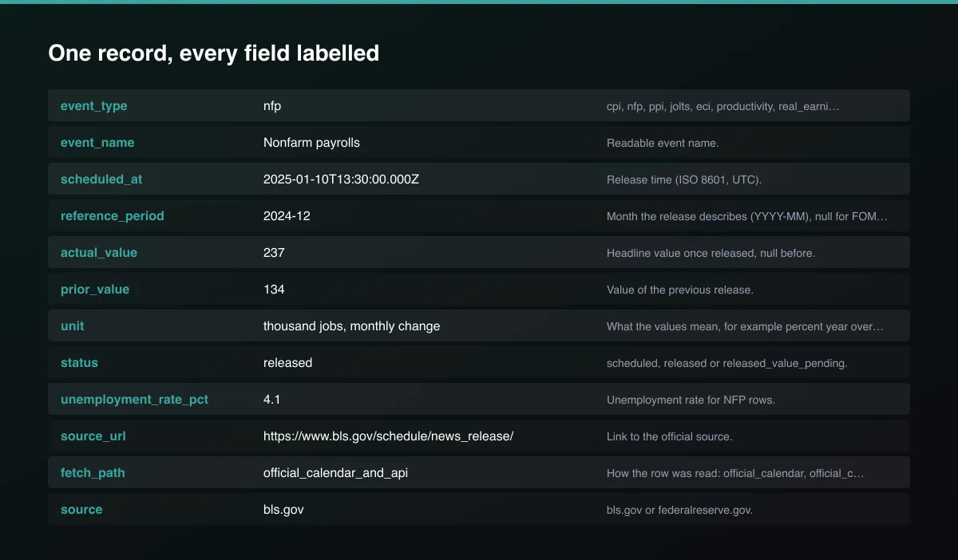Click the source value "bls.gov"
958x560 pixels.
283,510
